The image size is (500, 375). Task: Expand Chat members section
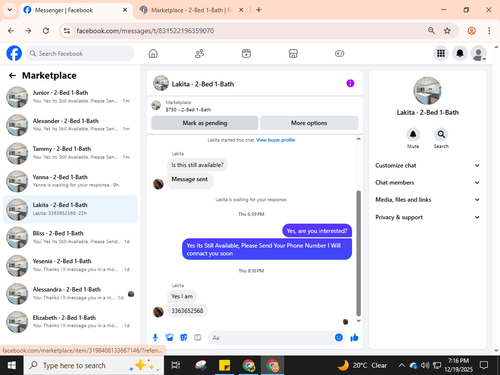coord(427,183)
